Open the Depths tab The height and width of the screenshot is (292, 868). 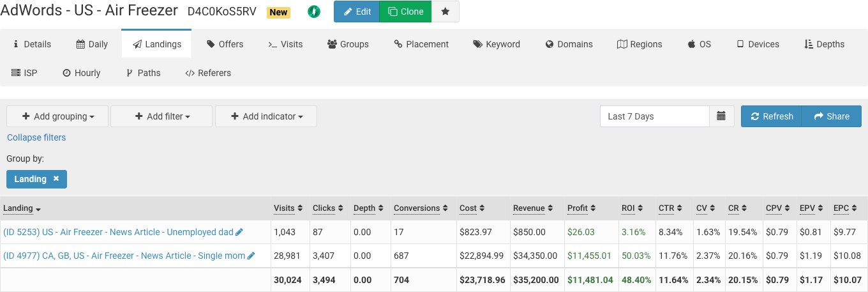point(825,44)
